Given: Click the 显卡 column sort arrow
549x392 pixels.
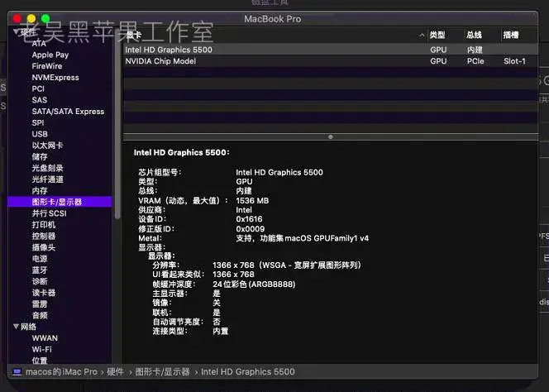Looking at the screenshot, I should pos(422,35).
